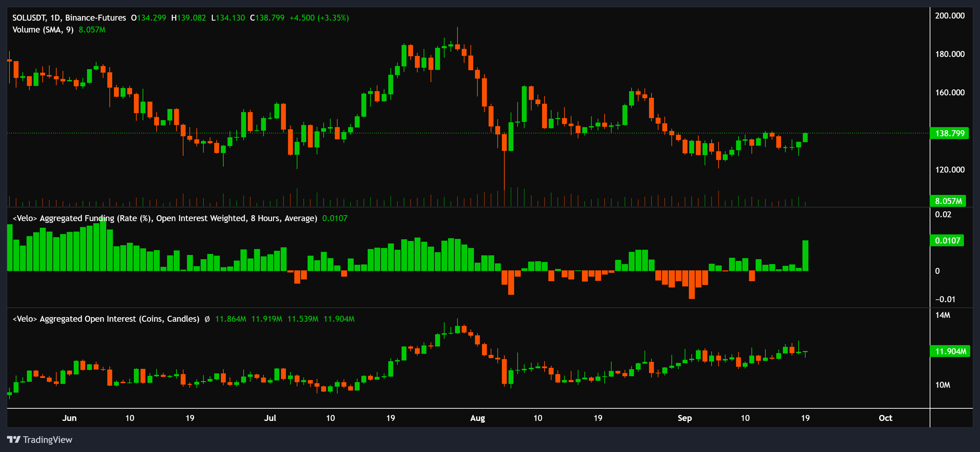Open the Velo Aggregated Funding indicator legend

click(x=164, y=218)
